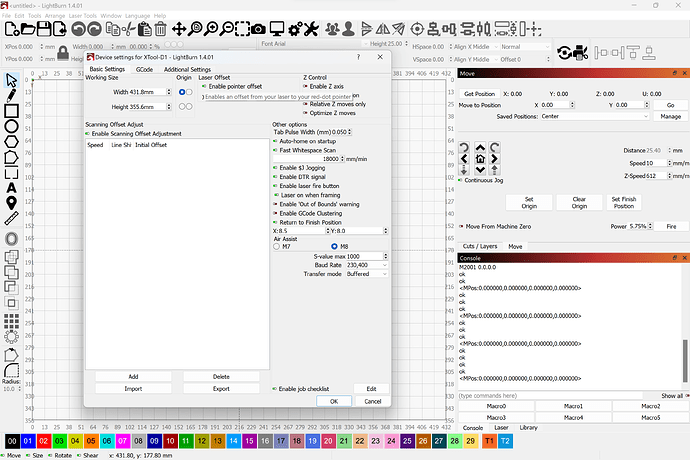Open the Transfer mode dropdown
This screenshot has width=690, height=460.
pyautogui.click(x=367, y=274)
